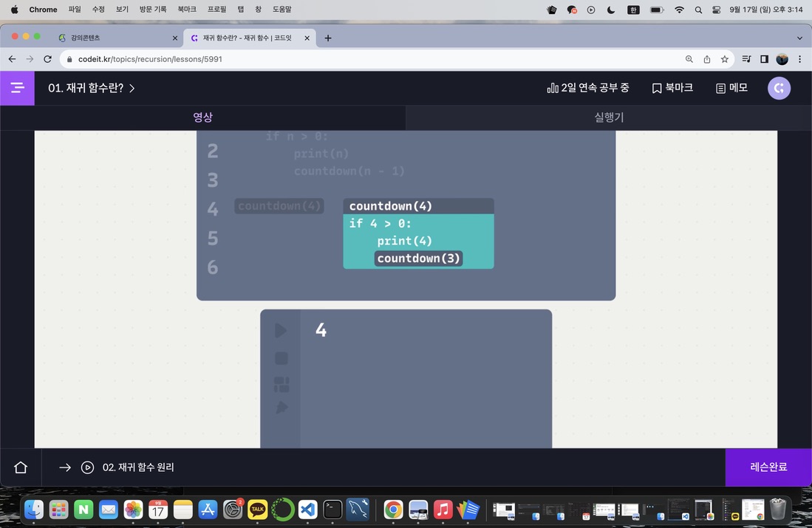
Task: Open the 방문 기록 menu
Action: pyautogui.click(x=153, y=10)
